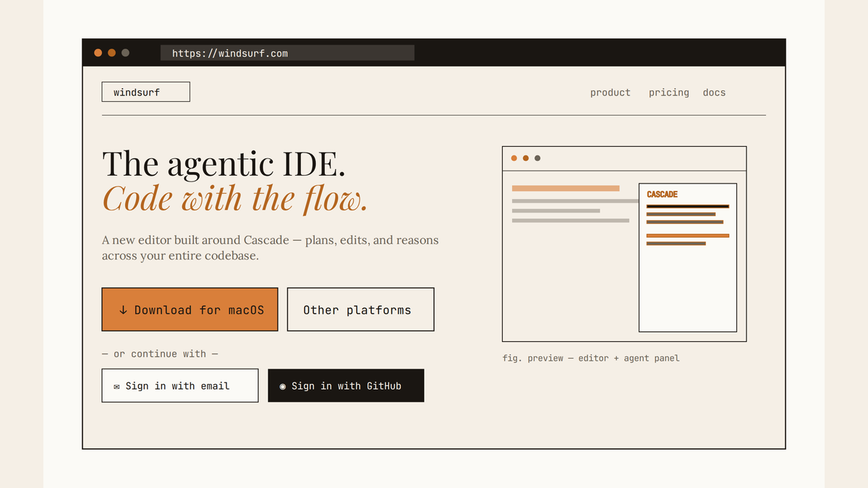Open the pricing nav link
This screenshot has height=488, width=868.
click(x=669, y=93)
